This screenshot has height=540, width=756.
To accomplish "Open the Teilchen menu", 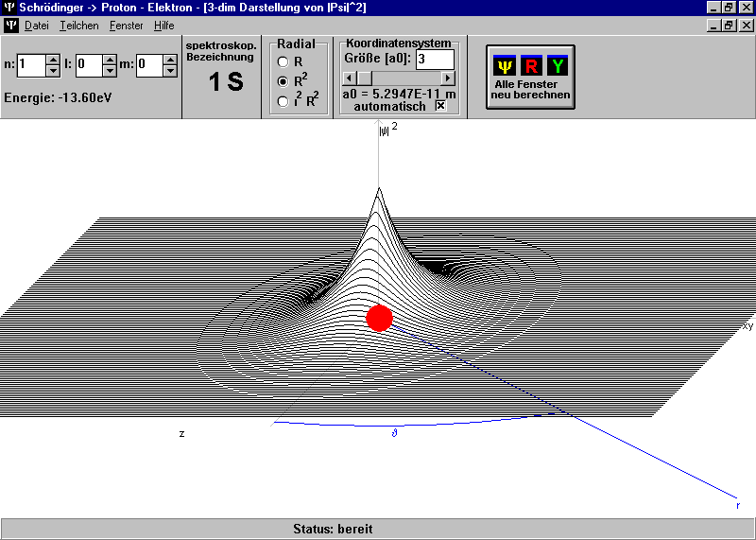I will [78, 26].
